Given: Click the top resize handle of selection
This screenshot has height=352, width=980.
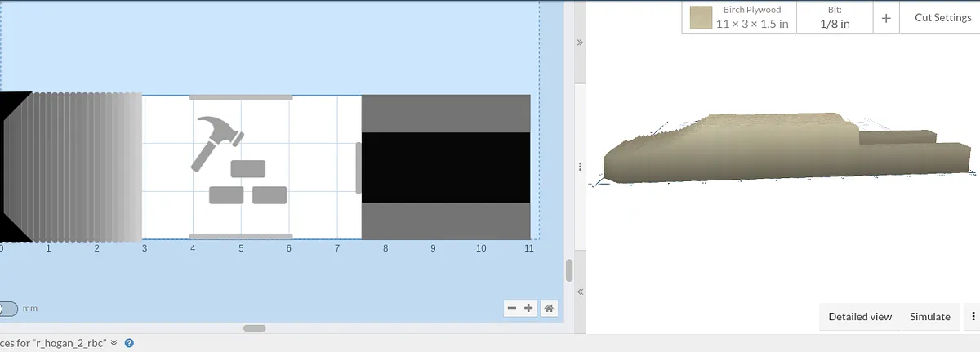Looking at the screenshot, I should click(241, 97).
